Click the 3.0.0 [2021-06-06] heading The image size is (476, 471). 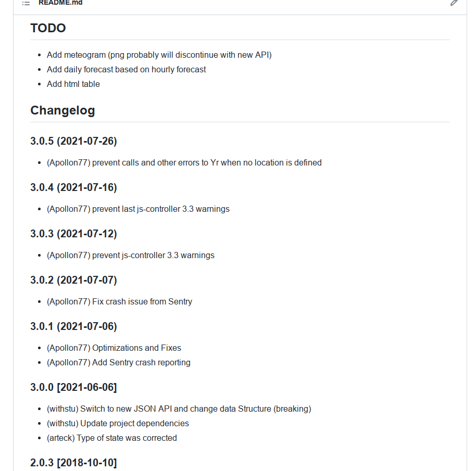pyautogui.click(x=73, y=387)
